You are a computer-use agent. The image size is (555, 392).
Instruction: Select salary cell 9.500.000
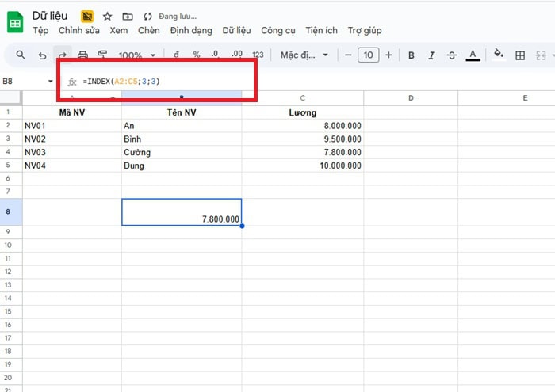click(x=303, y=139)
